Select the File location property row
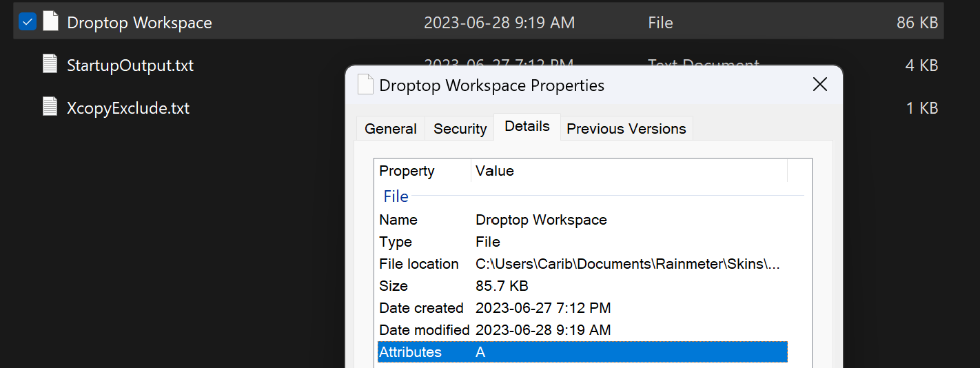This screenshot has width=980, height=368. tap(582, 264)
